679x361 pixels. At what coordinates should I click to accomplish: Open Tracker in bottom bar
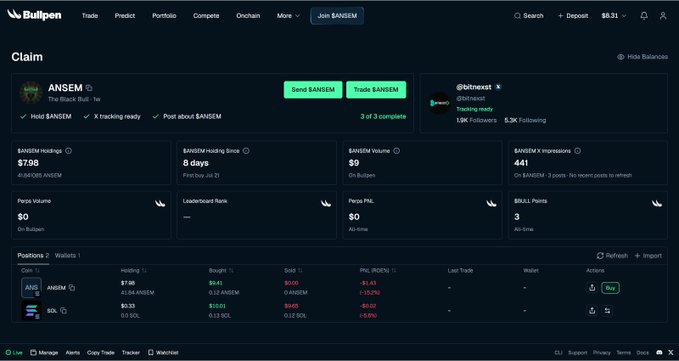pos(131,353)
